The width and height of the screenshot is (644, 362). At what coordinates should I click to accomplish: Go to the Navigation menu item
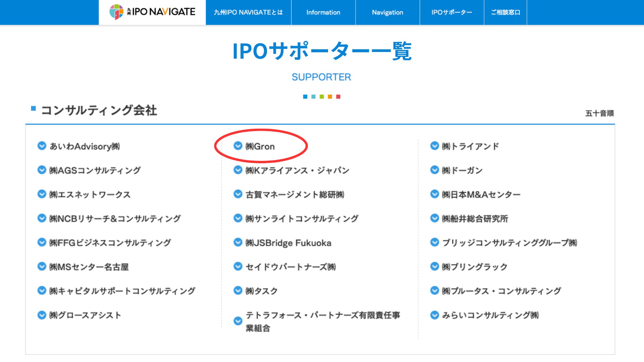click(387, 12)
